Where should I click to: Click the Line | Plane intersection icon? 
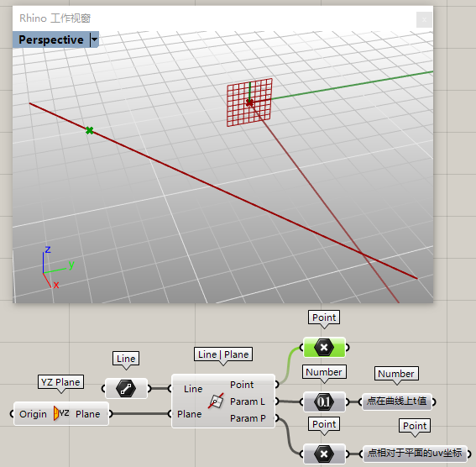click(216, 401)
